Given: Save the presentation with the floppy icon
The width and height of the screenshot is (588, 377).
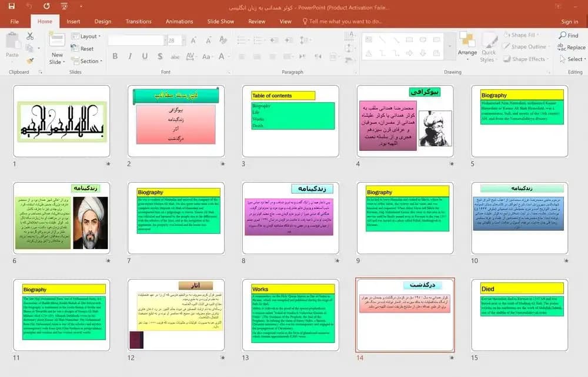Looking at the screenshot, I should pos(12,6).
